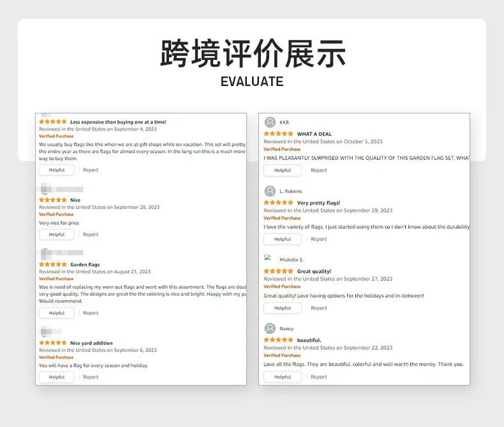The height and width of the screenshot is (427, 504).
Task: Click Nancy's profile avatar icon
Action: click(x=270, y=328)
